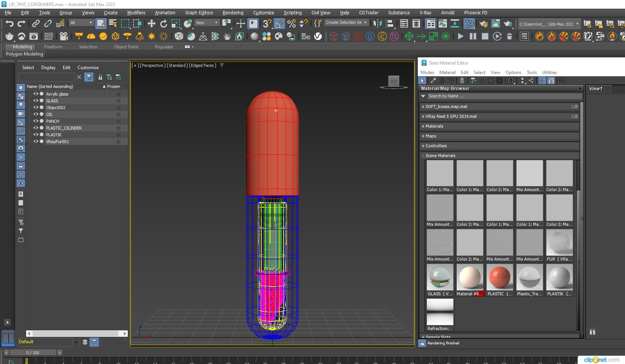Hide the VRayFur001 object
The image size is (625, 364).
[x=36, y=142]
